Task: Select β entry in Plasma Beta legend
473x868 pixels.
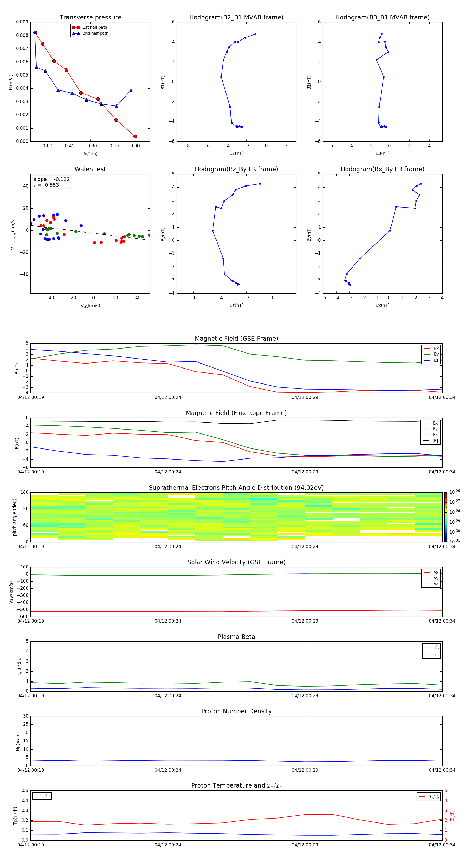Action: (431, 654)
